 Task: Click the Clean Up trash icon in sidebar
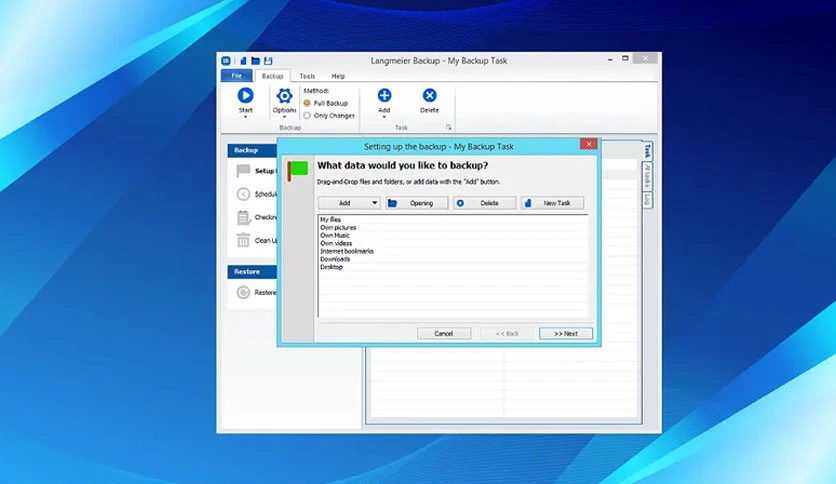(x=243, y=240)
